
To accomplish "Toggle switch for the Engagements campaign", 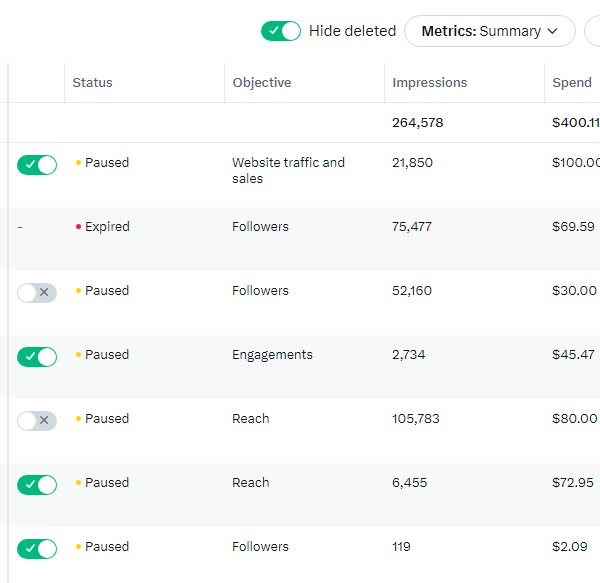I will pyautogui.click(x=37, y=357).
